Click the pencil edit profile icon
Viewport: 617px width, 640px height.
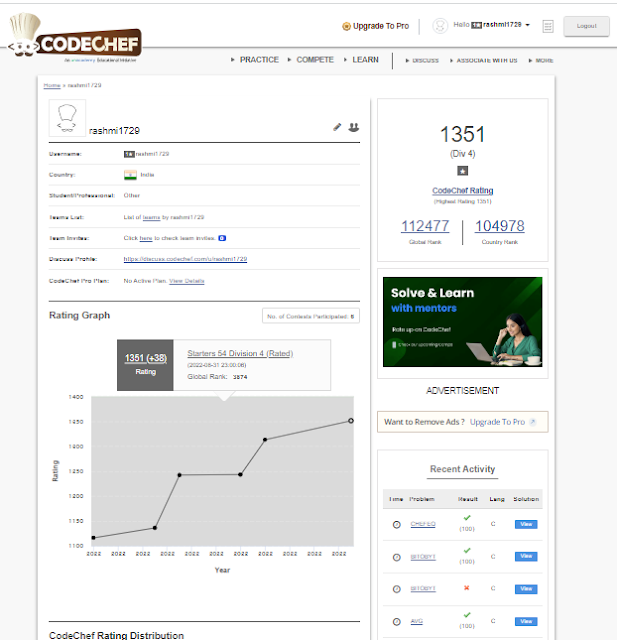pos(337,127)
